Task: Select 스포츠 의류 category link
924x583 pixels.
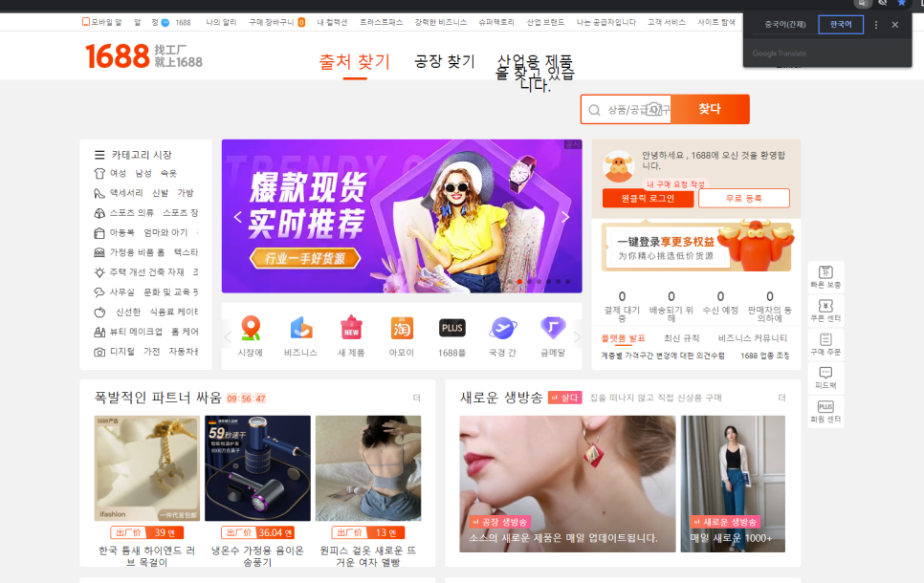Action: coord(131,212)
